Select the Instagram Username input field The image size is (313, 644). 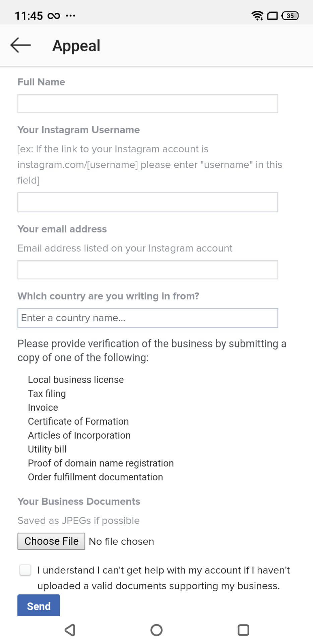click(147, 202)
